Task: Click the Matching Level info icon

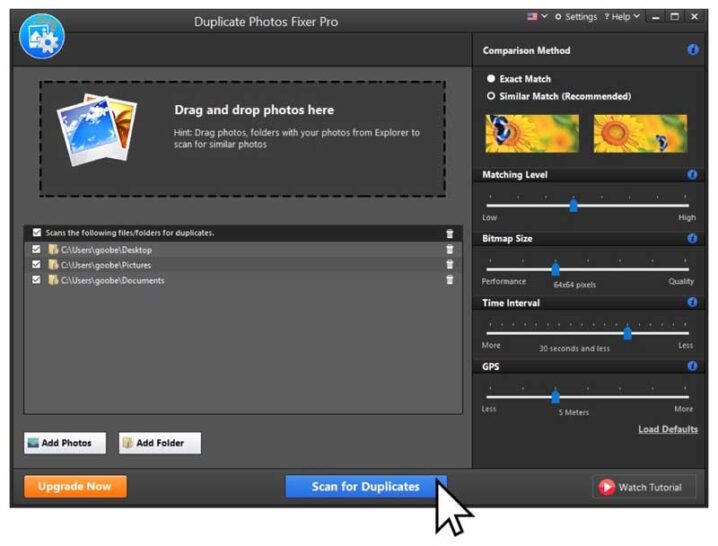Action: point(692,175)
